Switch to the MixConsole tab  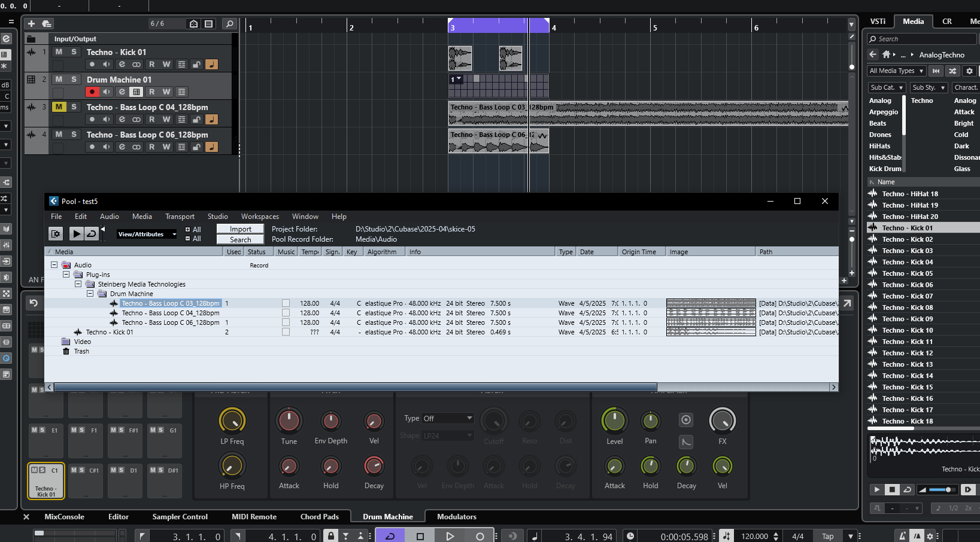point(64,517)
